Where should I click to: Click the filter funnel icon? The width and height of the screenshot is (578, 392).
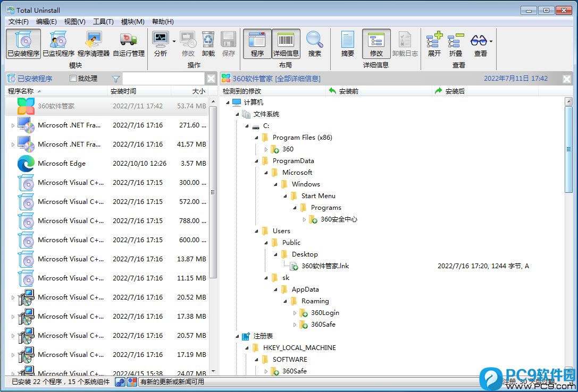[x=116, y=79]
